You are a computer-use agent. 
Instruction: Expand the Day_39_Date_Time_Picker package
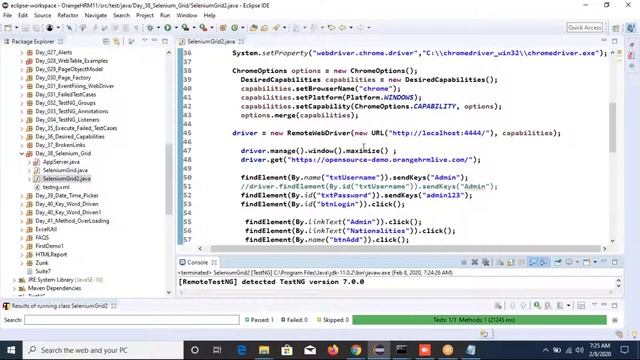[x=22, y=196]
